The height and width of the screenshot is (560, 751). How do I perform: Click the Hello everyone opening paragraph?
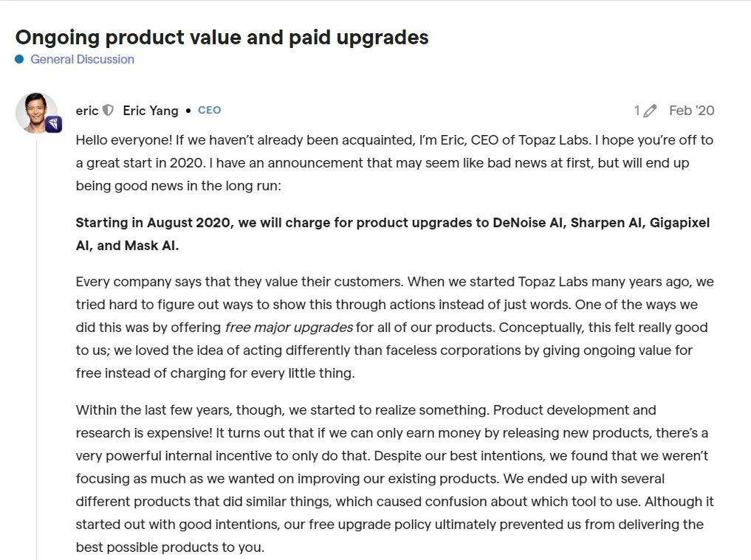point(394,162)
